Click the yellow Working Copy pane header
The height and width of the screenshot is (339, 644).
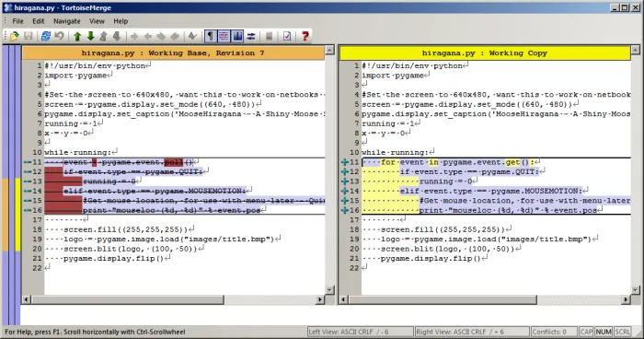[485, 53]
